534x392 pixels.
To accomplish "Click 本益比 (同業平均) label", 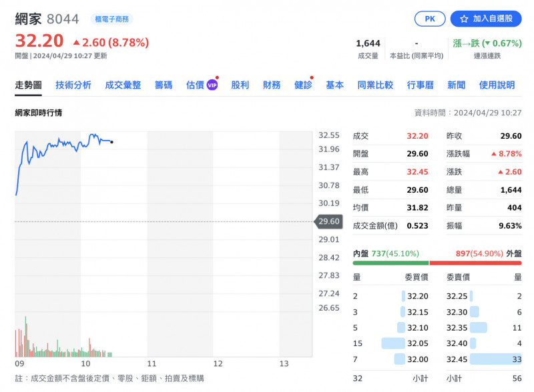I will (417, 56).
